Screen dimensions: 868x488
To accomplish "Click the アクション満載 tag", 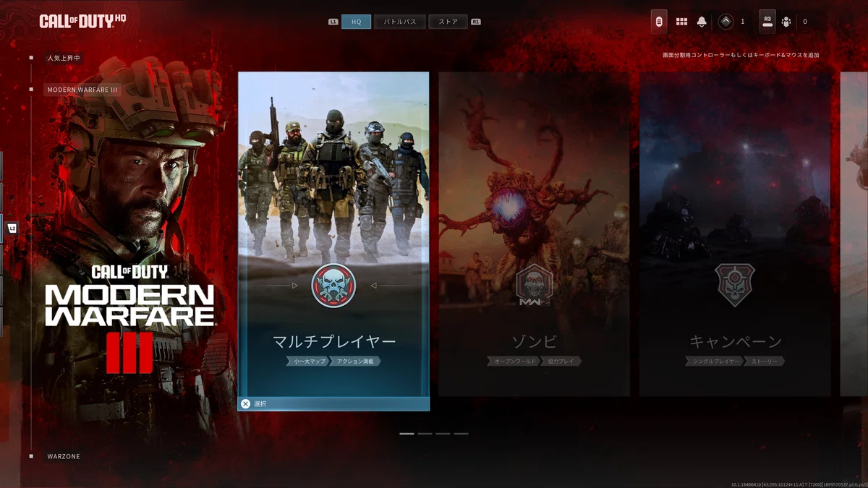I will point(355,361).
